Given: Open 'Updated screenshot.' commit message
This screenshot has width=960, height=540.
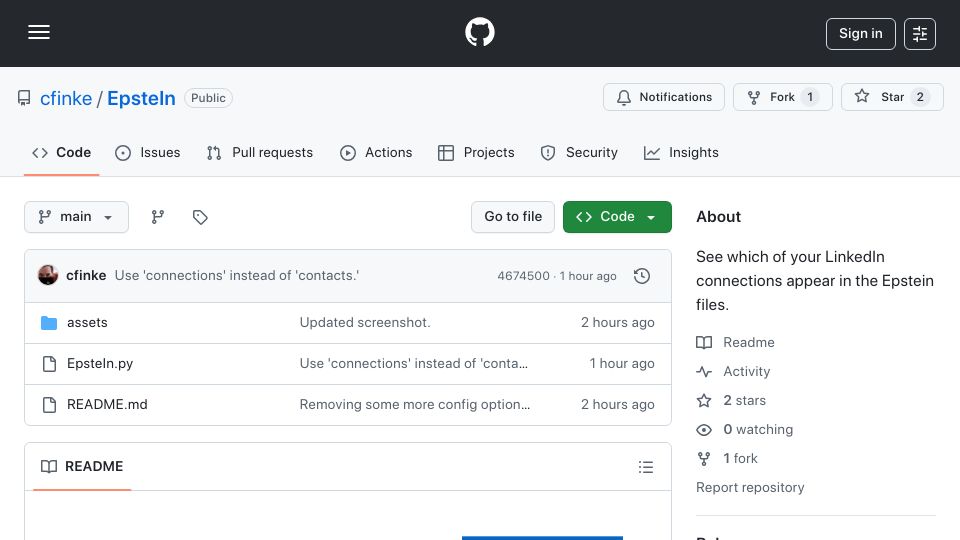Looking at the screenshot, I should (365, 323).
